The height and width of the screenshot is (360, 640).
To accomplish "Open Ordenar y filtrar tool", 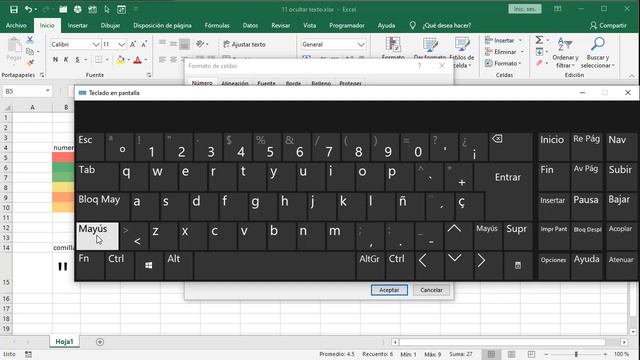I will coord(565,52).
